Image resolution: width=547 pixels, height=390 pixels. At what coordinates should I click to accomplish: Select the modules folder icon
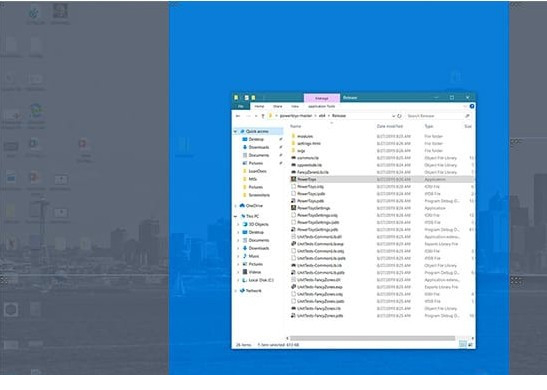[293, 136]
